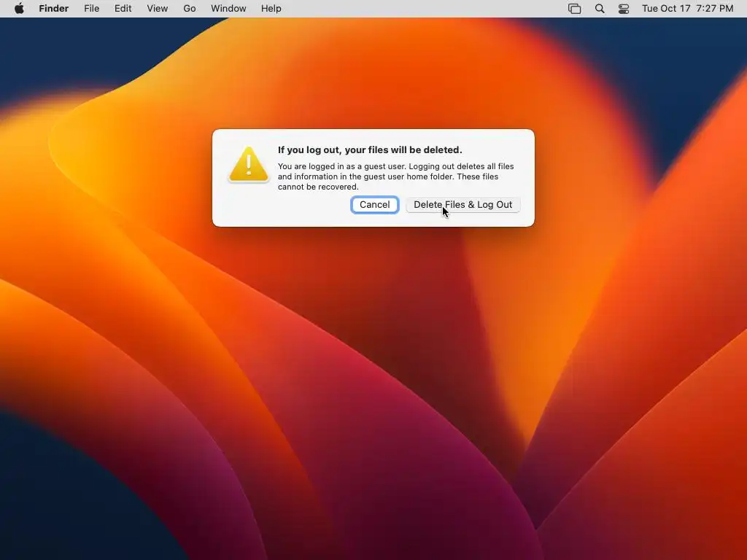The width and height of the screenshot is (747, 560).
Task: Open the Apple menu
Action: tap(19, 9)
